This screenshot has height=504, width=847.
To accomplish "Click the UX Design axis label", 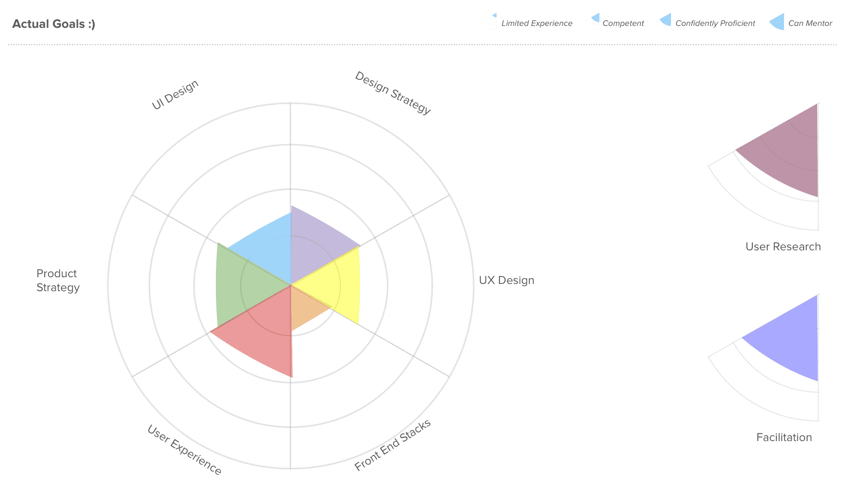I will point(506,280).
